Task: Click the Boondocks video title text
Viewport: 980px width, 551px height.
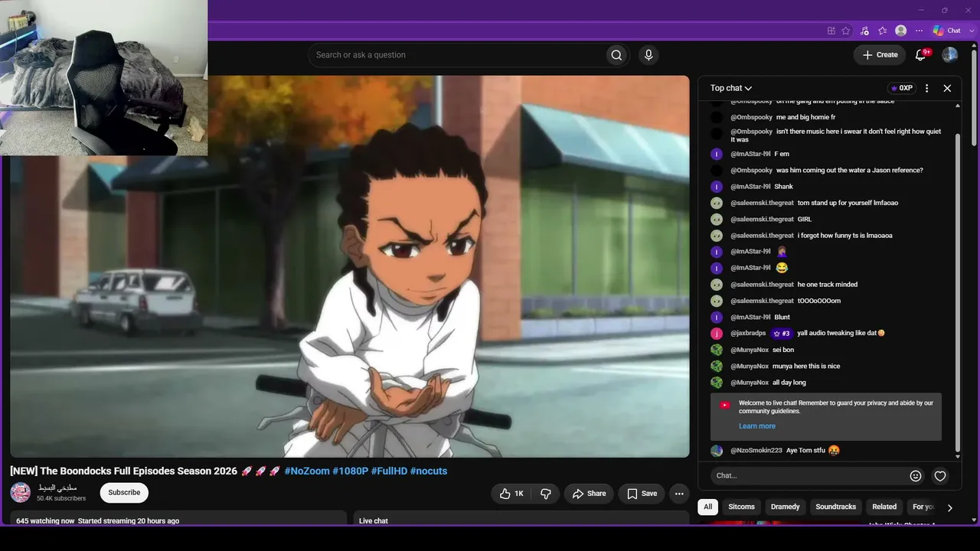Action: click(123, 471)
